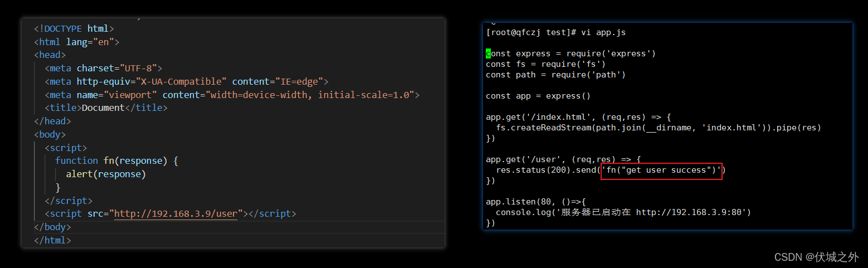
Task: Click the "const path = require('path')" line
Action: pyautogui.click(x=555, y=75)
